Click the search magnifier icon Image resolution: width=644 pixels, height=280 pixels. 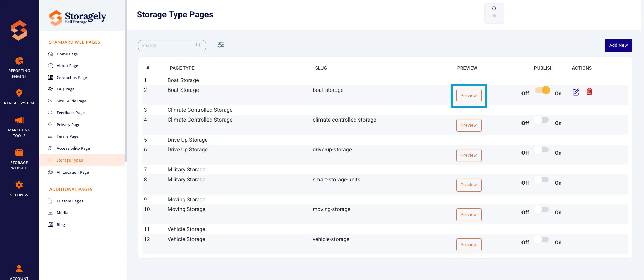coord(198,45)
